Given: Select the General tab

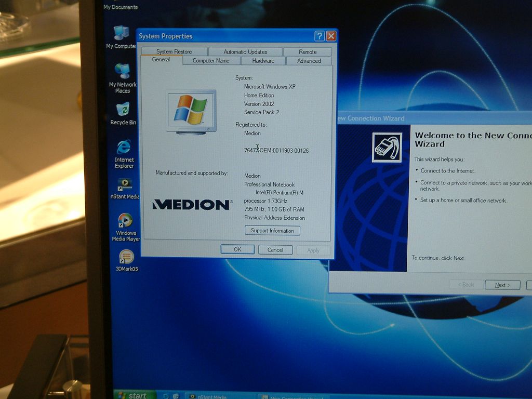Looking at the screenshot, I should [x=161, y=60].
